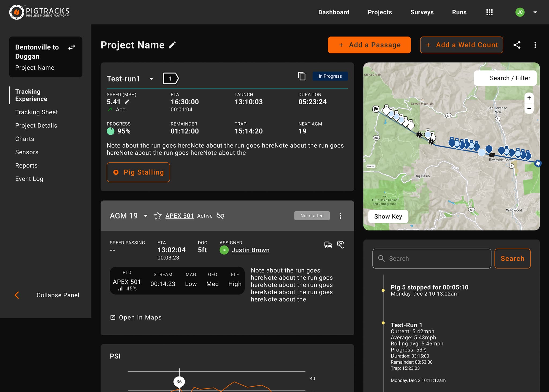The height and width of the screenshot is (392, 549).
Task: Go to the Surveys section in top navigation
Action: (x=422, y=12)
